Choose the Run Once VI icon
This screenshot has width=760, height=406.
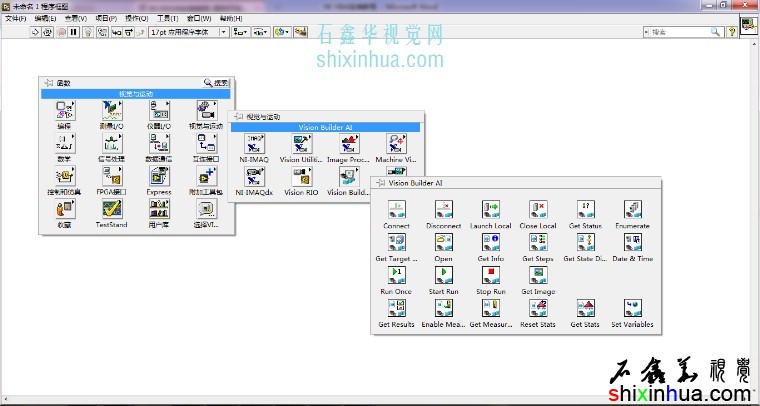396,275
